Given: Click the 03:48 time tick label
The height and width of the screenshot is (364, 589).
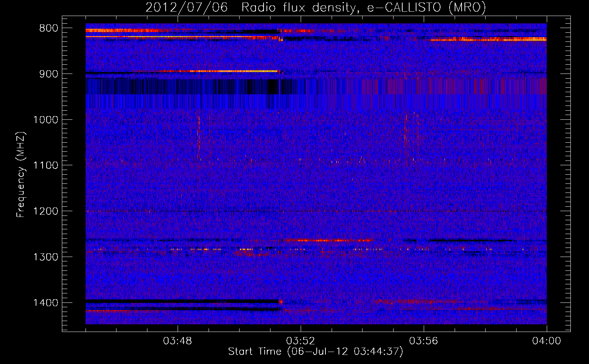Looking at the screenshot, I should pyautogui.click(x=178, y=341).
